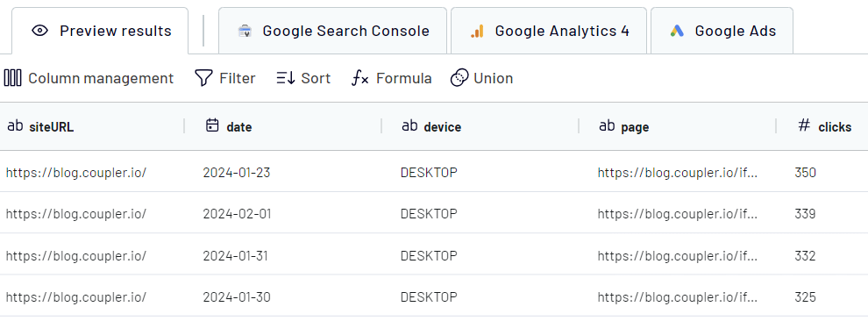Click the Sort icon
Image resolution: width=868 pixels, height=321 pixels.
point(286,79)
